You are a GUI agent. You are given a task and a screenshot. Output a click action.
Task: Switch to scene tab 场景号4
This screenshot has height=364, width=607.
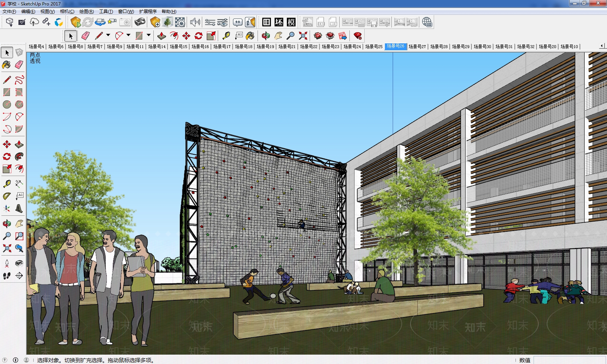coord(36,47)
